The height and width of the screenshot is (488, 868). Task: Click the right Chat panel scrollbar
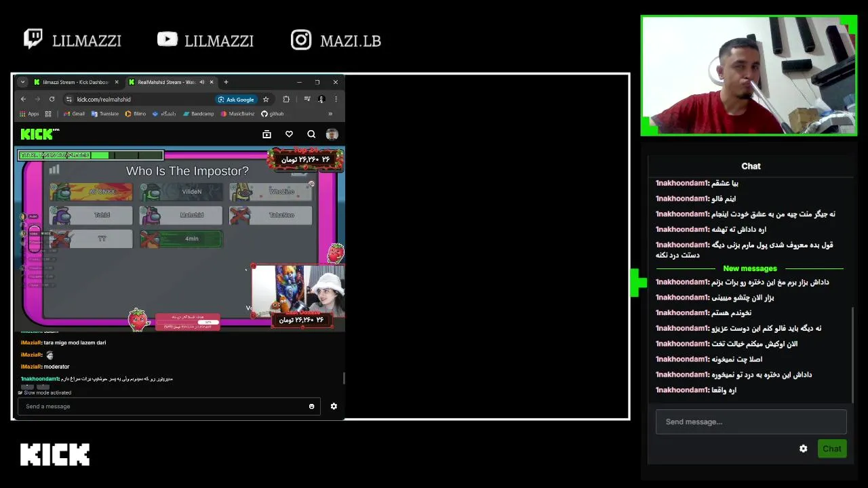pos(852,354)
